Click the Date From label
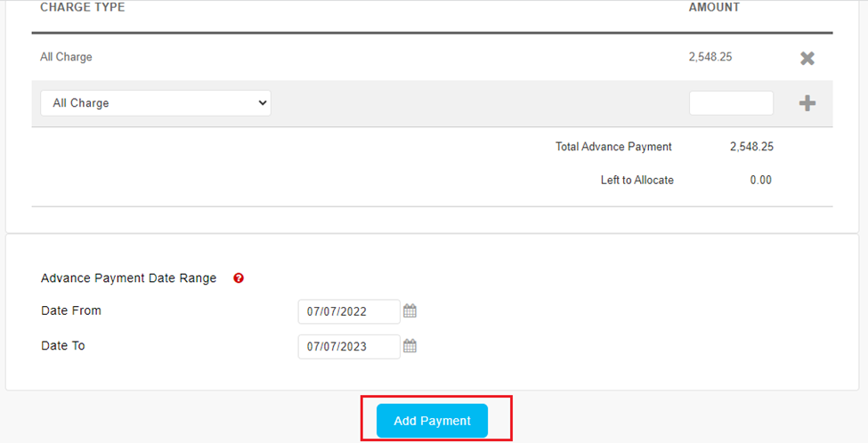This screenshot has height=443, width=868. pos(71,310)
